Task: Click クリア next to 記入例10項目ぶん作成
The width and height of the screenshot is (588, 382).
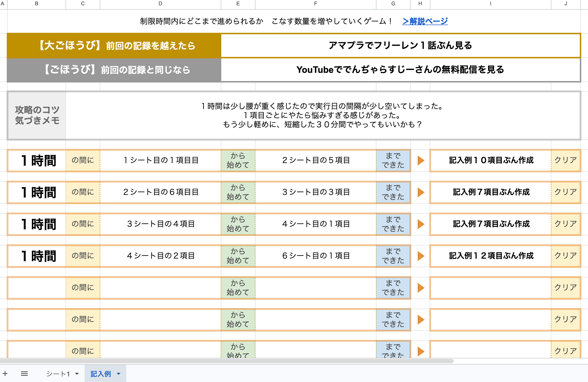Action: pyautogui.click(x=566, y=160)
